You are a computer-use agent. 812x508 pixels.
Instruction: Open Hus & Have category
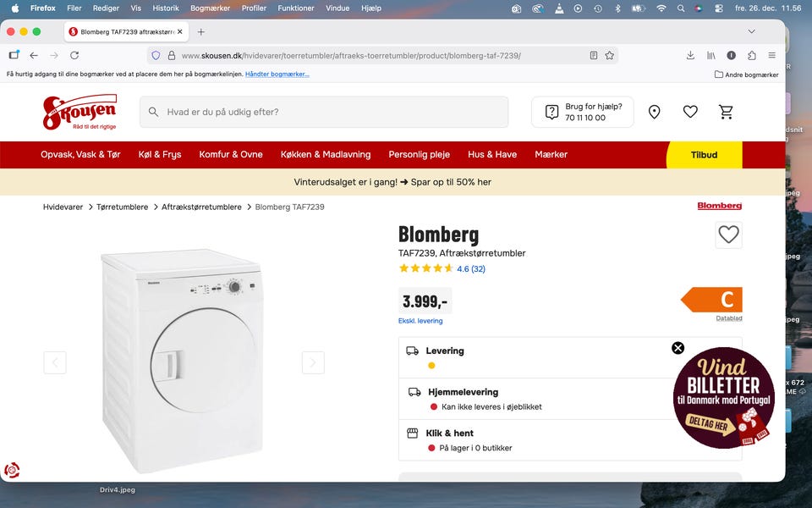click(x=492, y=154)
